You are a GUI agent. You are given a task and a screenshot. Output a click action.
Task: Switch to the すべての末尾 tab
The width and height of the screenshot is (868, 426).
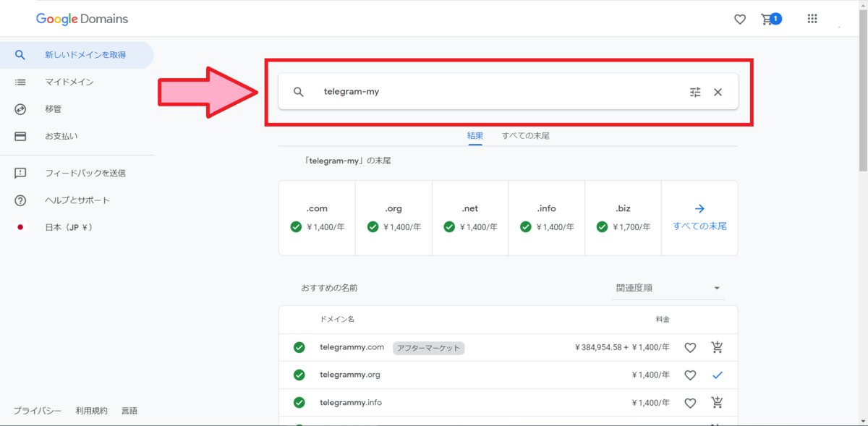click(526, 136)
